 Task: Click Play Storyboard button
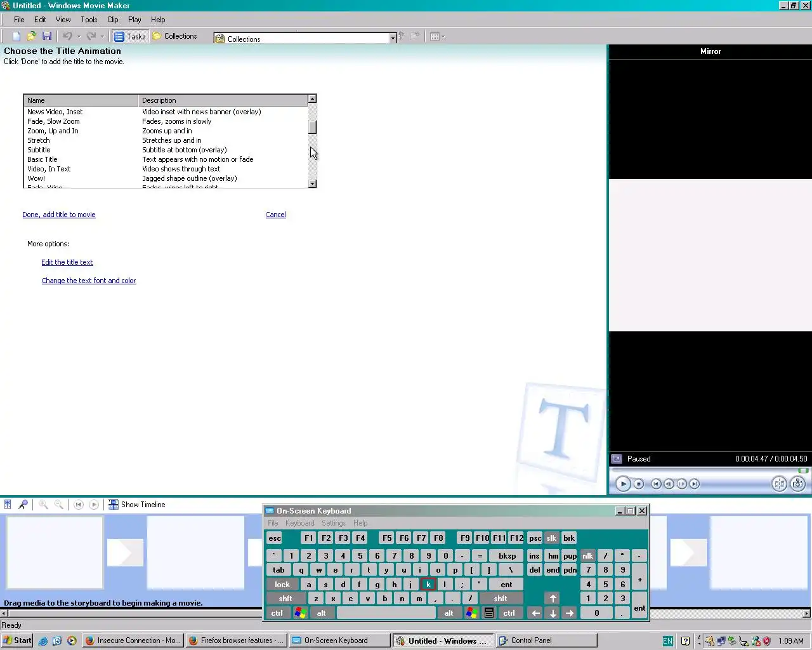click(94, 505)
